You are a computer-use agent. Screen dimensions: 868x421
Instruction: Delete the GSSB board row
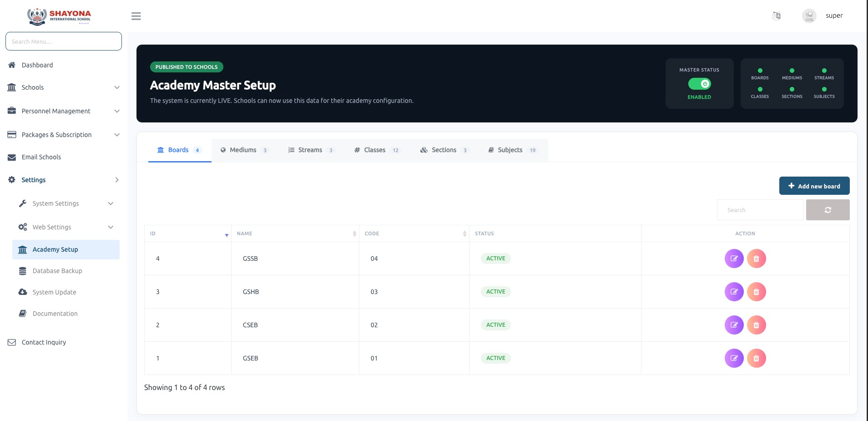pyautogui.click(x=757, y=259)
